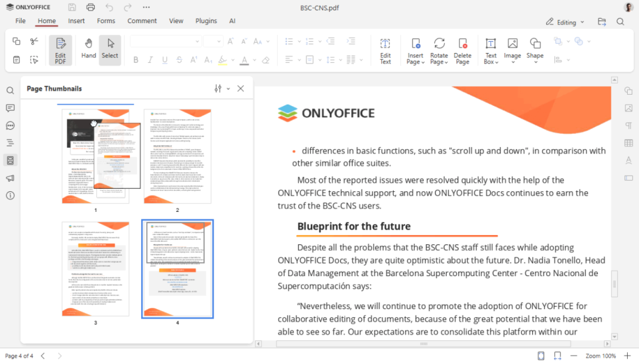Toggle italic formatting

pyautogui.click(x=150, y=60)
